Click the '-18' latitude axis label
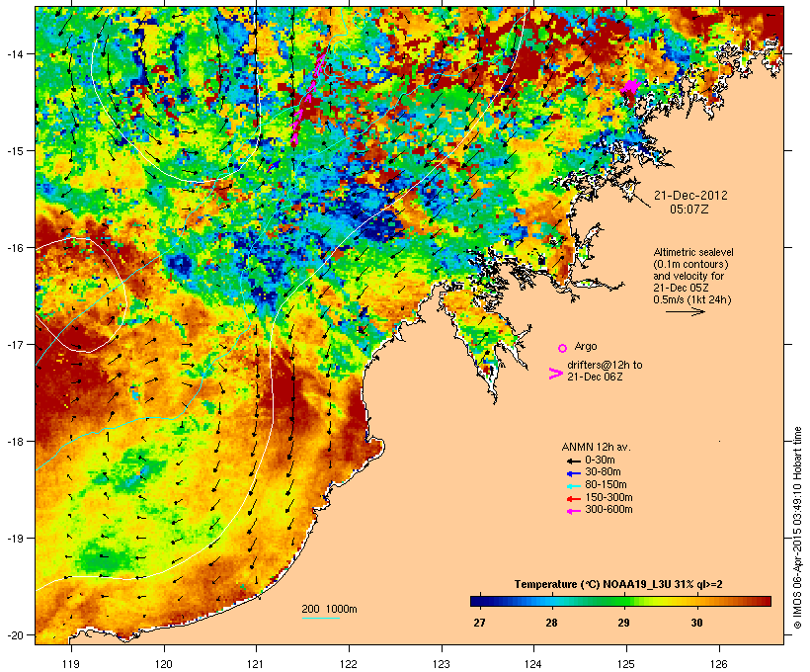Viewport: 810px width, 672px height. click(x=14, y=441)
